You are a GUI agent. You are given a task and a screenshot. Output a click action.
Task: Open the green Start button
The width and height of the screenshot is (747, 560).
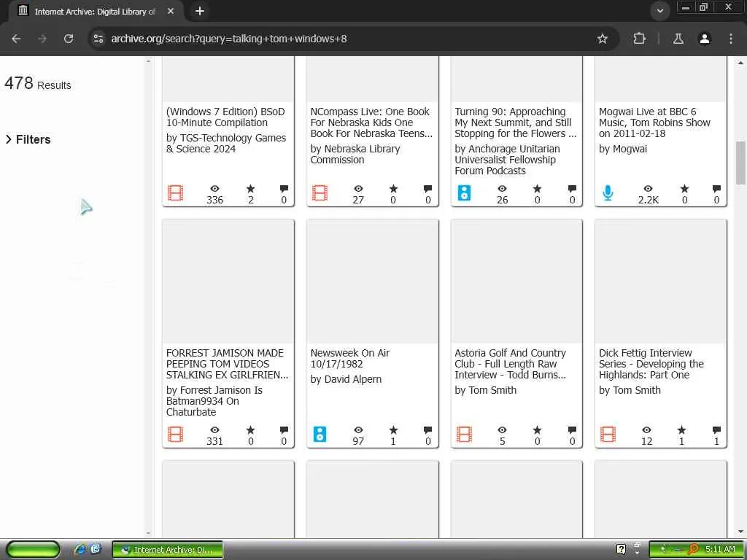(34, 550)
